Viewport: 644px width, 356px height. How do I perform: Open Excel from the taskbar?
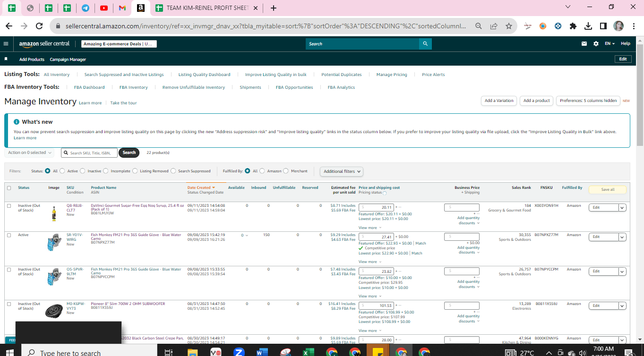coord(308,352)
